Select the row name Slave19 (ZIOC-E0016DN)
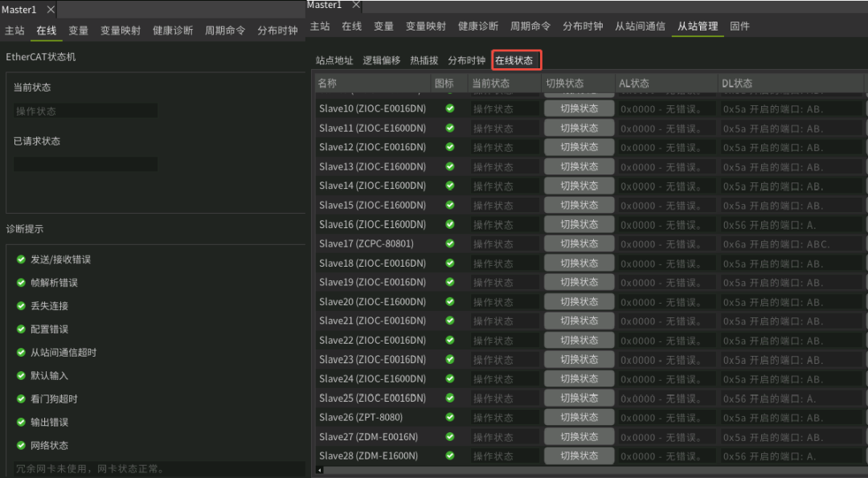 tap(373, 282)
